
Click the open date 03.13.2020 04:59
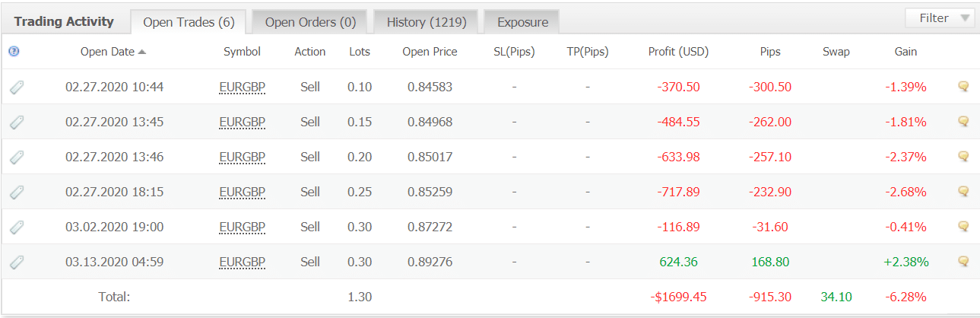point(114,262)
